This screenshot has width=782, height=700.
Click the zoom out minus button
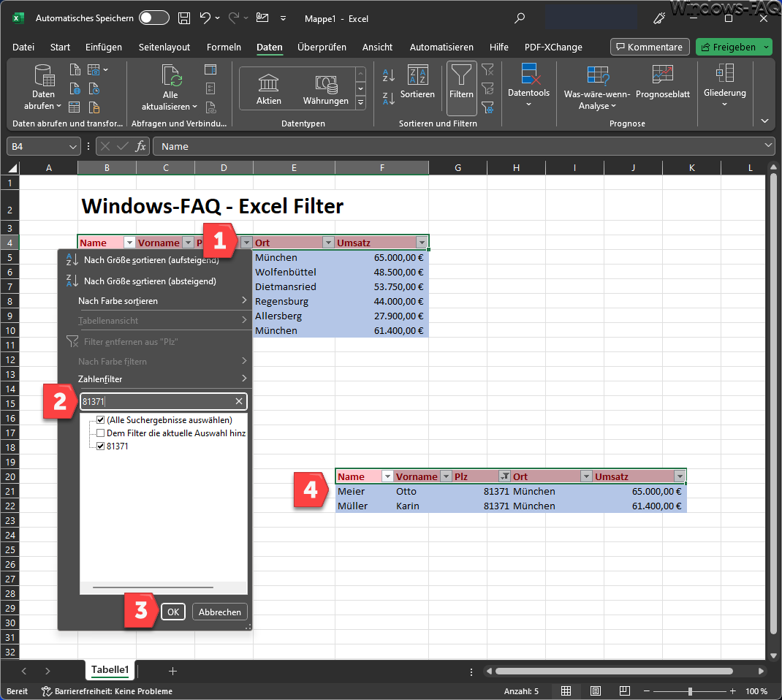pos(646,691)
